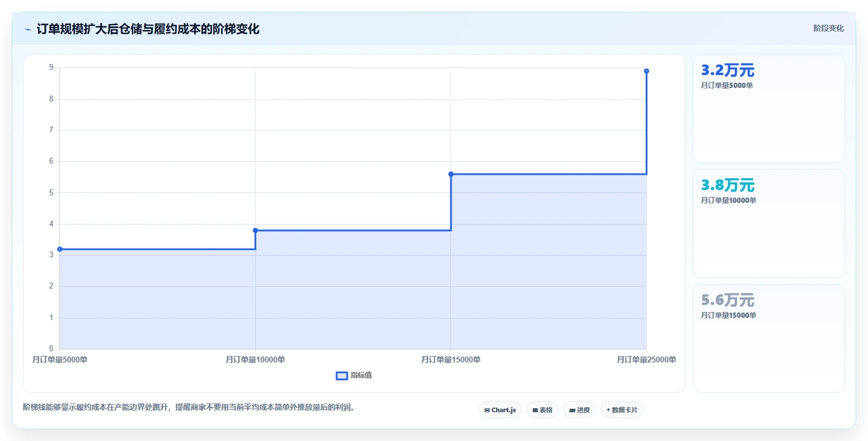This screenshot has width=868, height=441.
Task: Click the x-axis label 月订单量5000单
Action: (60, 359)
